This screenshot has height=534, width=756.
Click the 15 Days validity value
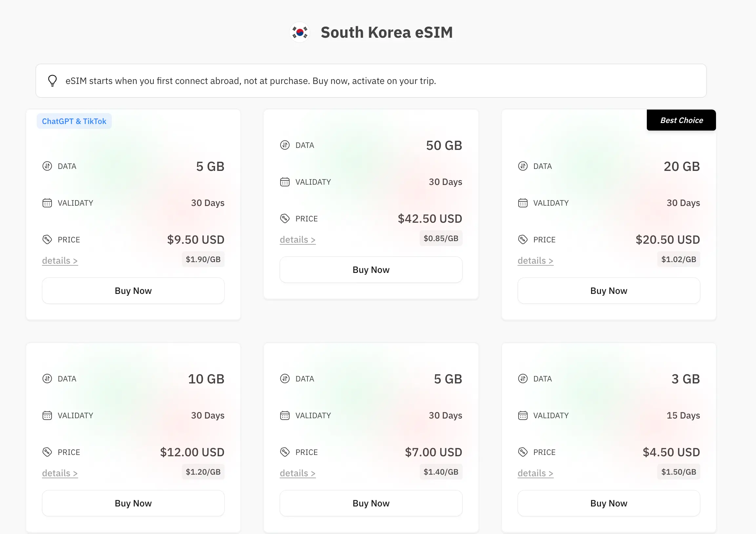point(683,415)
